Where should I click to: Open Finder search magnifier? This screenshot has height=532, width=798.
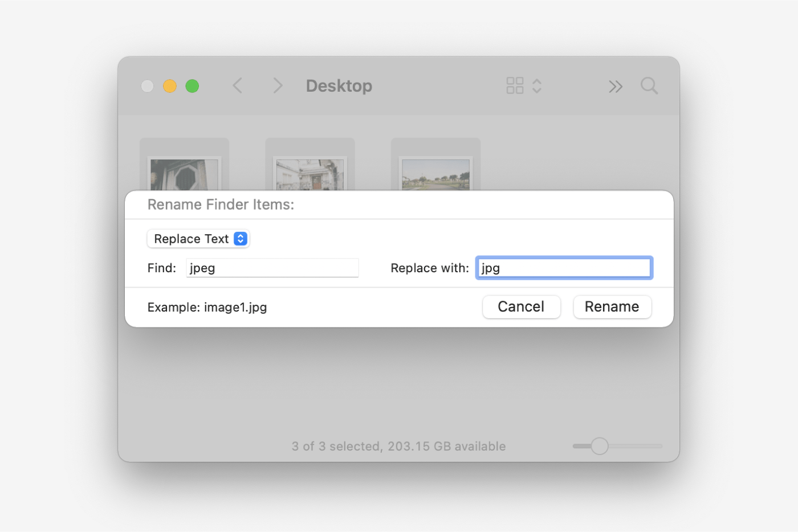click(x=649, y=86)
